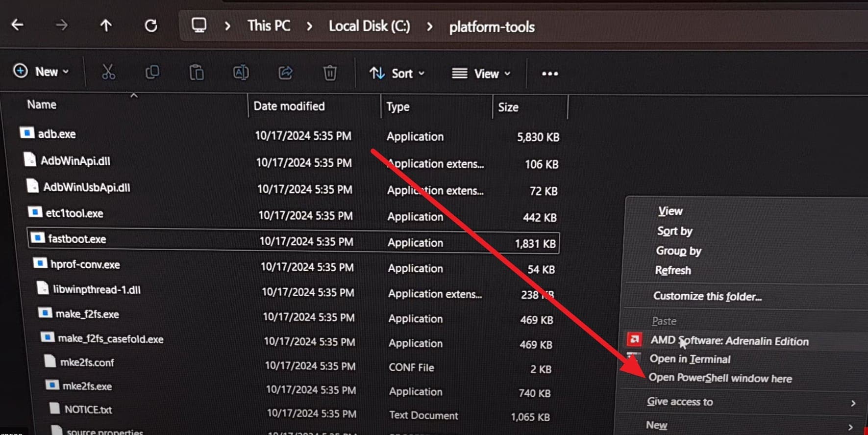Screen dimensions: 868x435
Task: Click the mke2fs.conf file icon
Action: [x=50, y=361]
